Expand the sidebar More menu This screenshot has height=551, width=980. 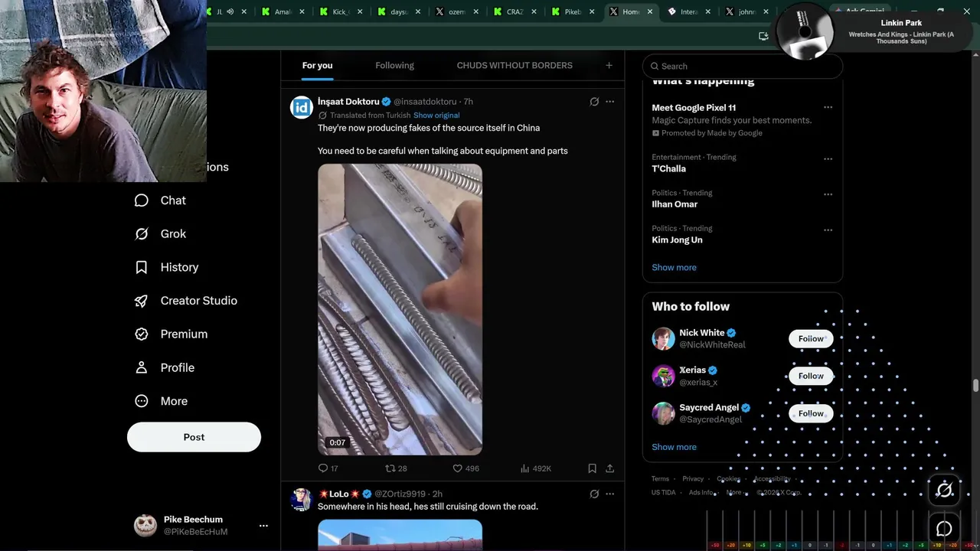pos(162,401)
